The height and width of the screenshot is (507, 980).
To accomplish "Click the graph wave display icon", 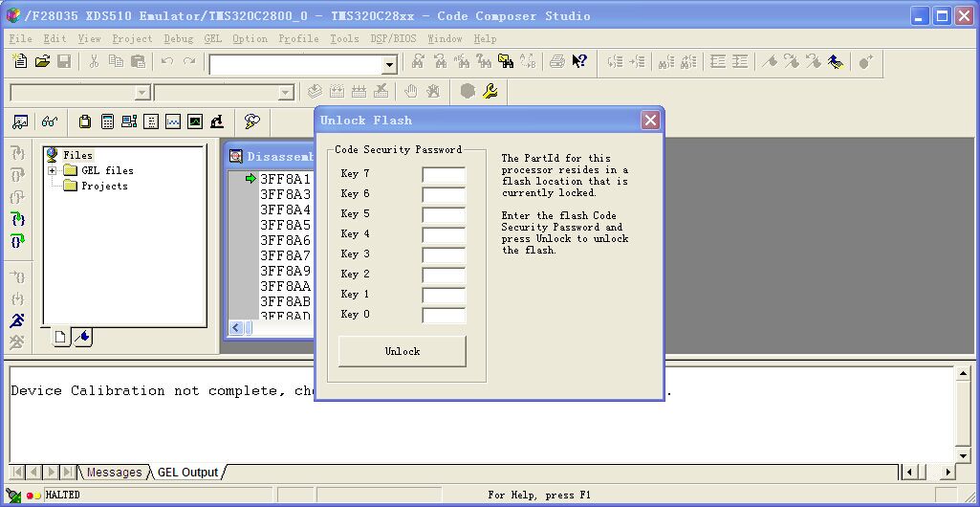I will [173, 121].
